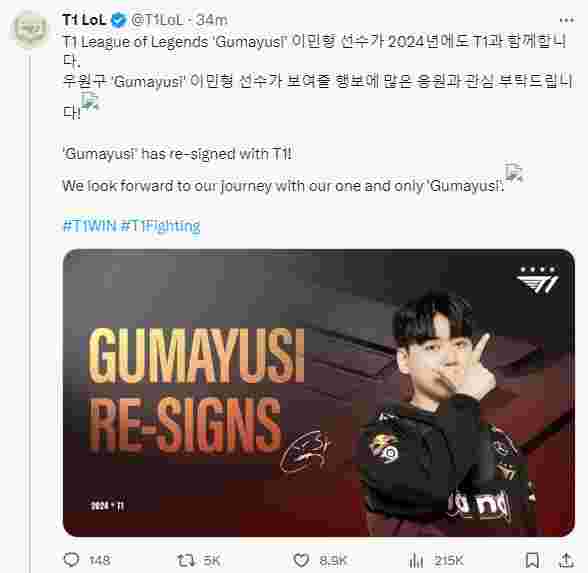Screen dimensions: 588x573
Task: Bookmark this T1 LoL tweet
Action: (532, 560)
